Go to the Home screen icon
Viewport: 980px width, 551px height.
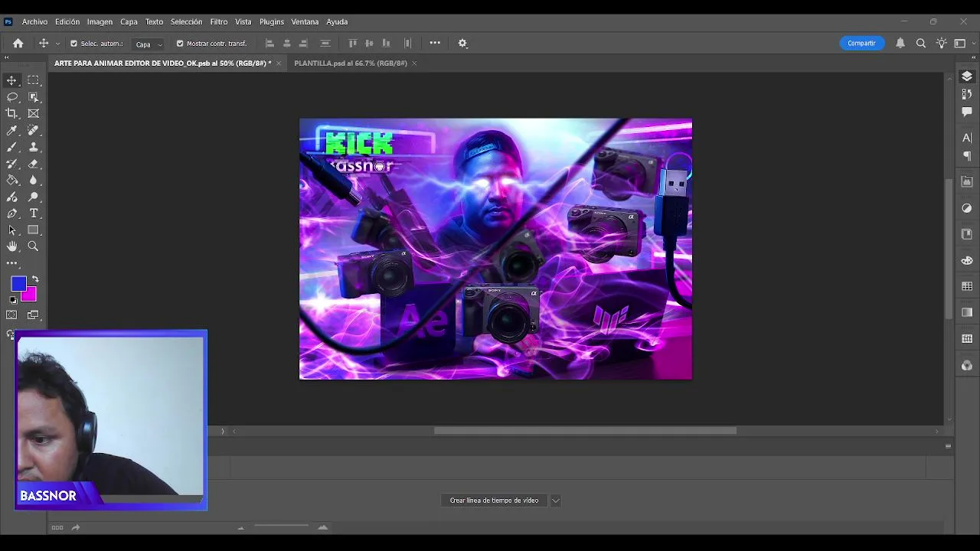[x=18, y=44]
